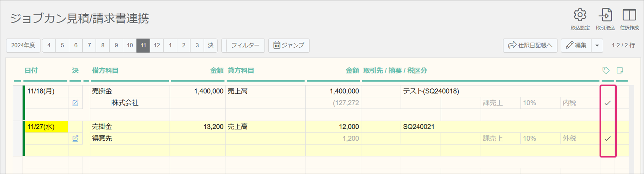Open the 取込設定 gear icon
This screenshot has height=174, width=644.
pos(580,16)
